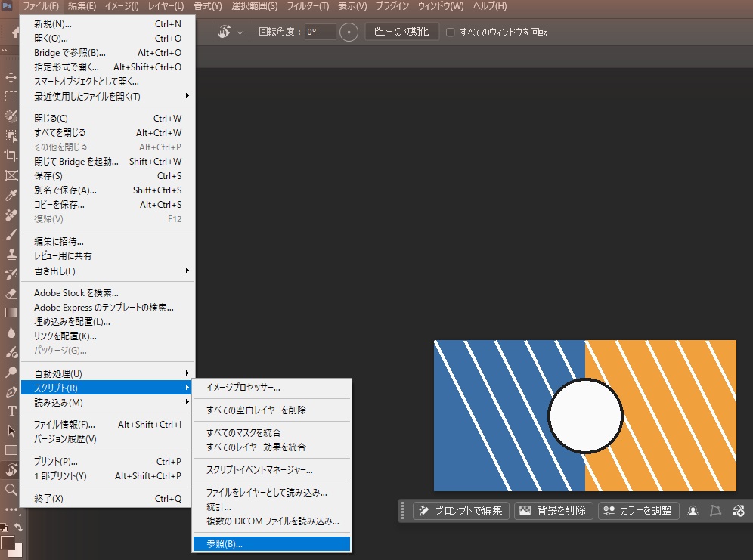Choose イメージプロセッサー... script
This screenshot has width=753, height=560.
point(272,387)
